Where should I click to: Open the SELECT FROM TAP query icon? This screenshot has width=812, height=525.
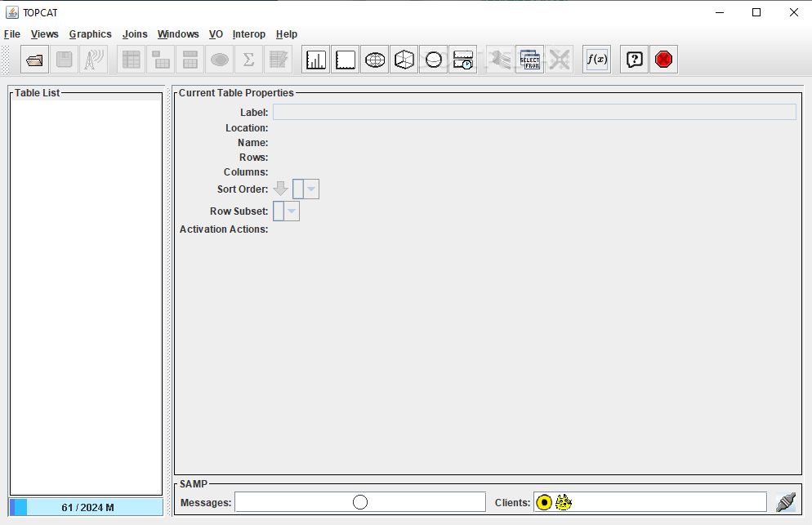tap(530, 60)
